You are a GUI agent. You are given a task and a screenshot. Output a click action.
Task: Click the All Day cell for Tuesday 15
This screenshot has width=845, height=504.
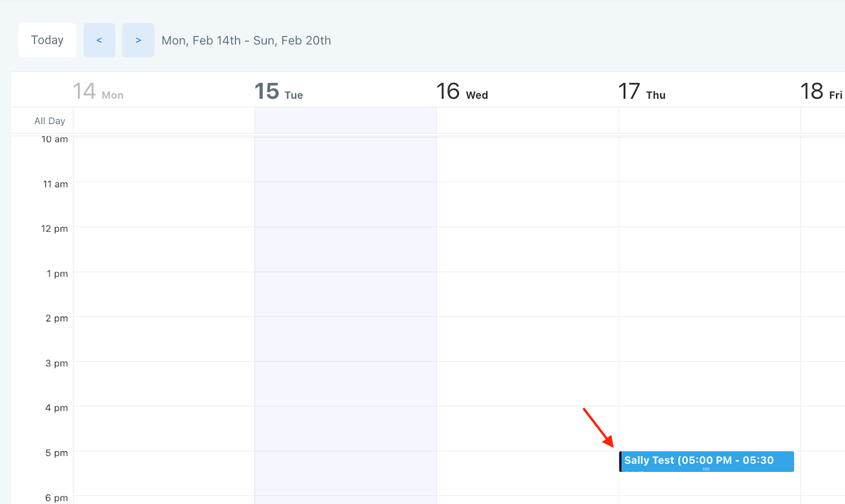coord(345,120)
